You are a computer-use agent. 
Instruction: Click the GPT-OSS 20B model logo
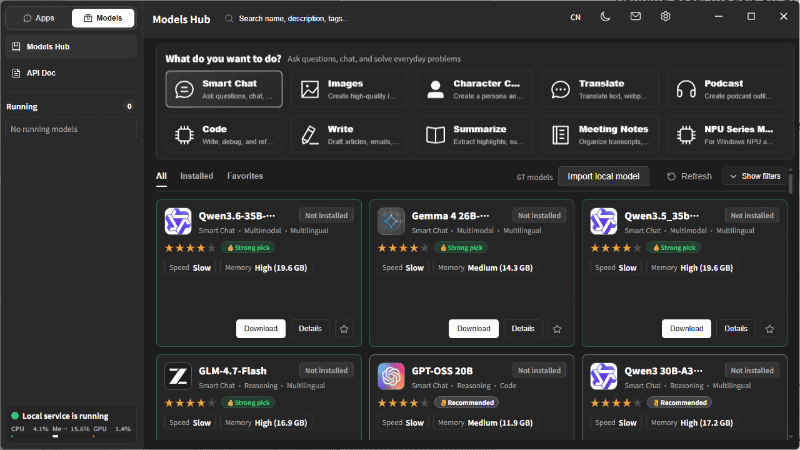point(391,376)
